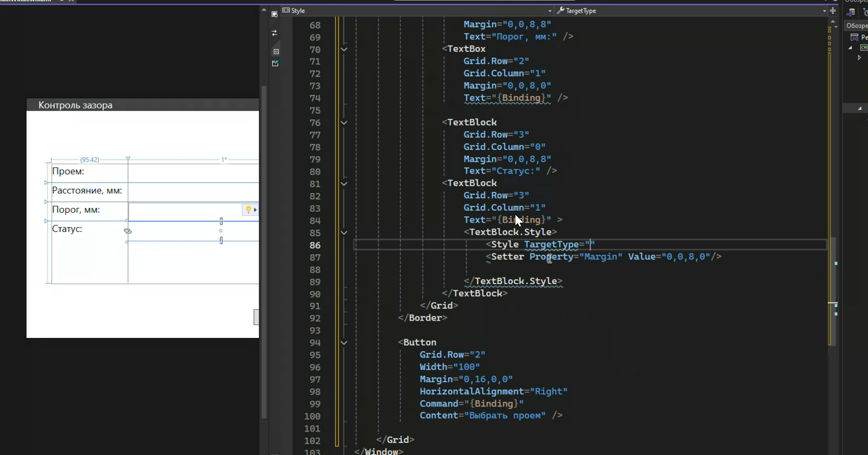Open the lightbulb quick actions in designer
868x455 pixels.
coord(248,210)
